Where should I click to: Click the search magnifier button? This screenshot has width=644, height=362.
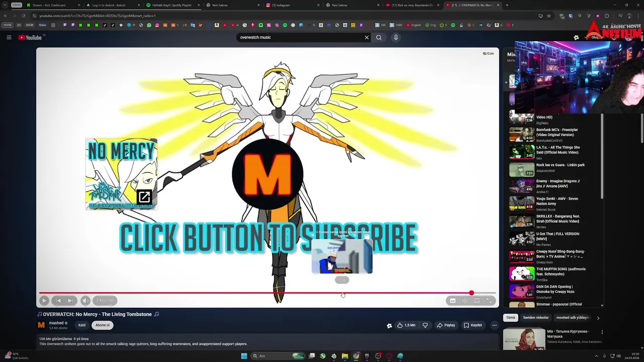[379, 37]
